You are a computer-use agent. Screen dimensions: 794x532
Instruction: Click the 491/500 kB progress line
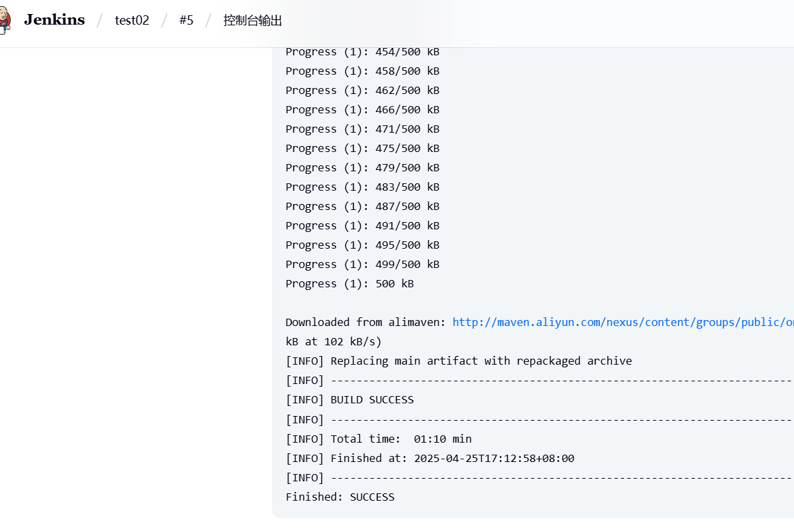[x=362, y=225]
